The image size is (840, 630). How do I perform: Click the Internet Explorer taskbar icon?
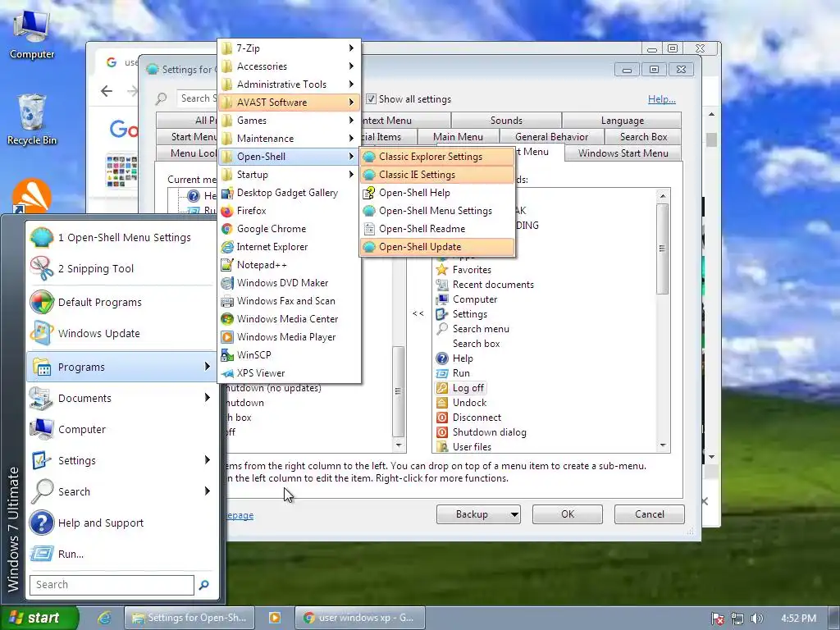tap(104, 618)
